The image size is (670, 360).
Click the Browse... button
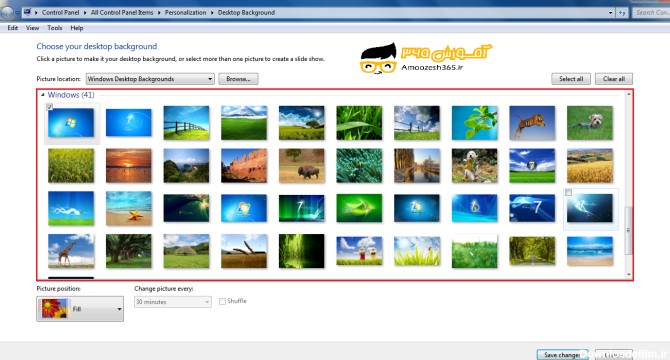[238, 79]
